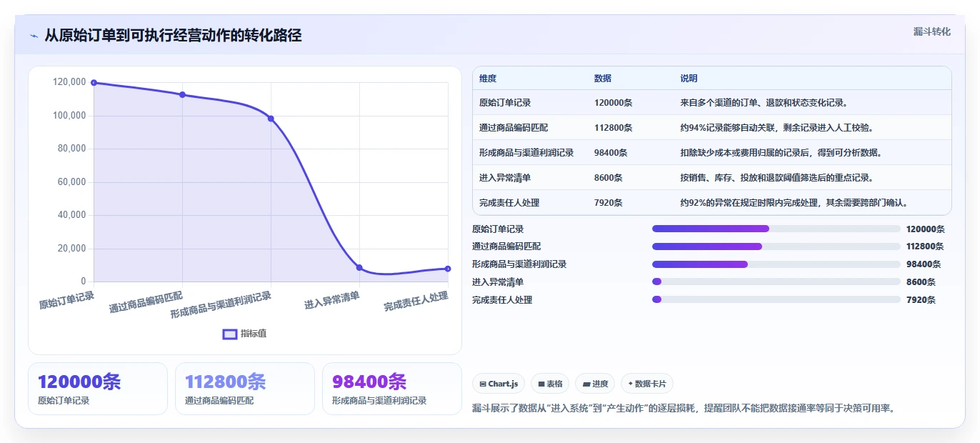Click the 完成责任人处理 progress bar

pyautogui.click(x=776, y=299)
